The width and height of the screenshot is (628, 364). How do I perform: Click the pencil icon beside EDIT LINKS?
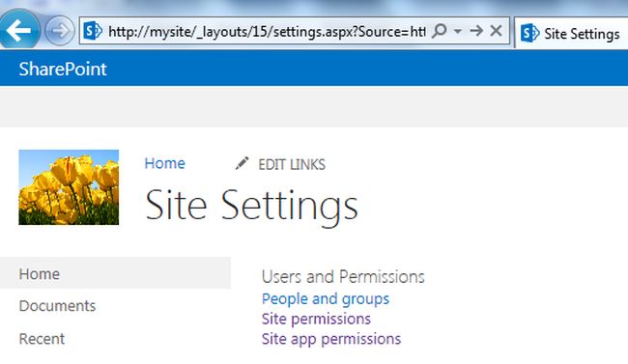[242, 163]
